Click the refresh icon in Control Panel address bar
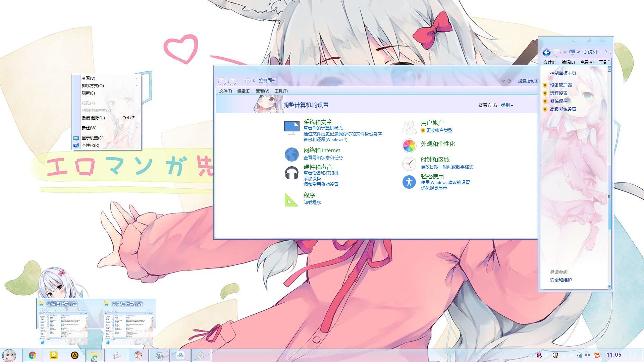The image size is (644, 362). [509, 81]
